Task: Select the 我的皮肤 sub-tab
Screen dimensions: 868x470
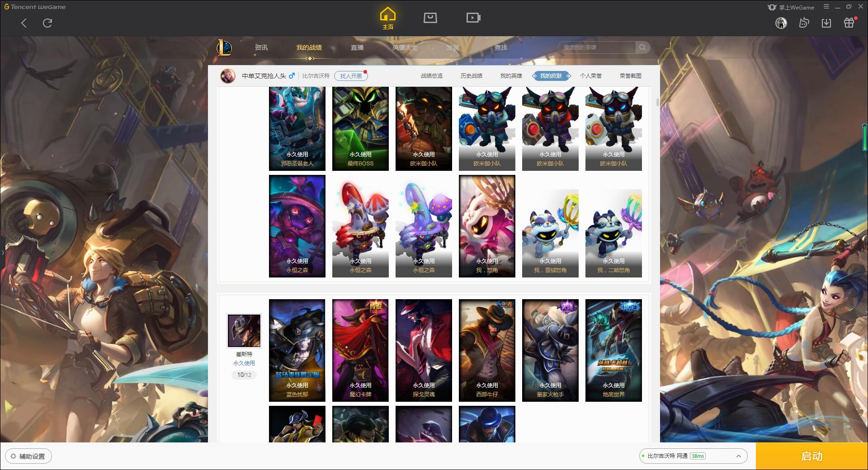Action: click(551, 76)
